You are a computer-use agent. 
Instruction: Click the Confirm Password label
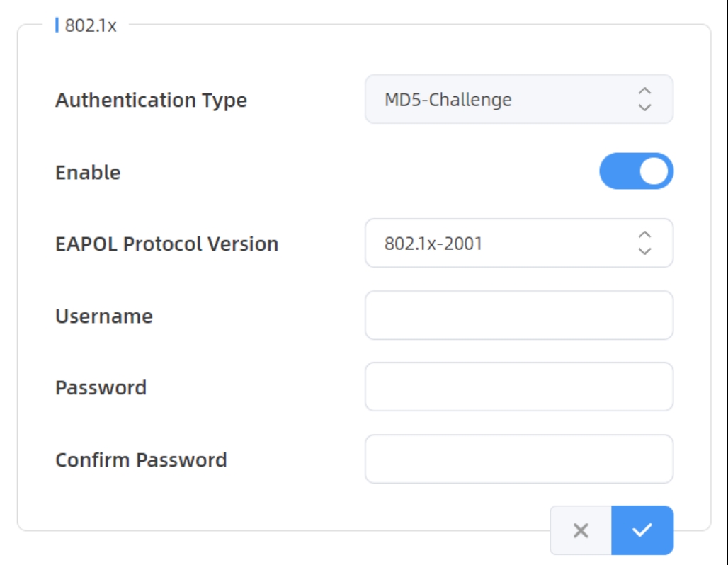(x=141, y=460)
